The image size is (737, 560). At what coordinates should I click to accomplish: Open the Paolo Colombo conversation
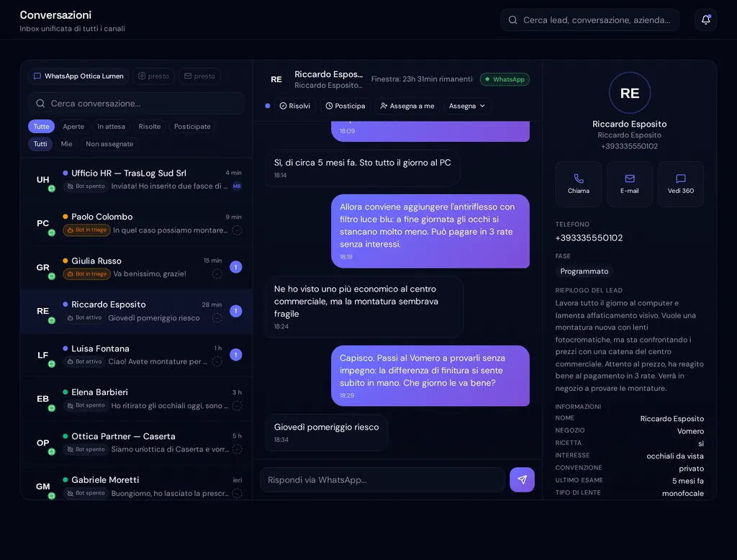(x=136, y=223)
